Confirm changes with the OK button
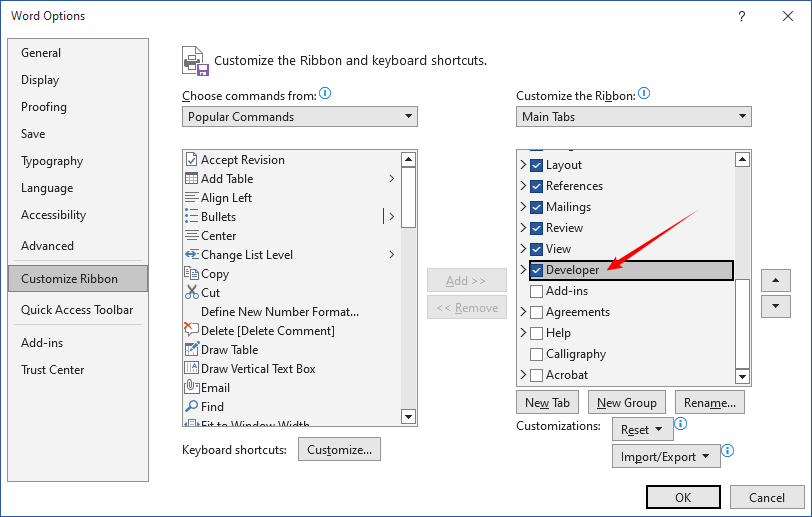This screenshot has height=517, width=812. (683, 497)
